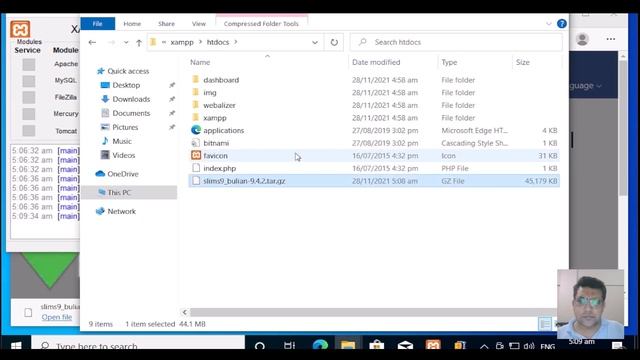Sort by the Name column header
Image resolution: width=640 pixels, height=360 pixels.
200,62
